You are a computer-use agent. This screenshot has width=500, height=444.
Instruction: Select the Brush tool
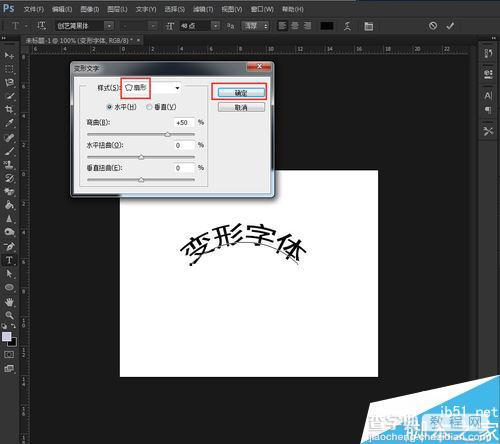tap(9, 151)
